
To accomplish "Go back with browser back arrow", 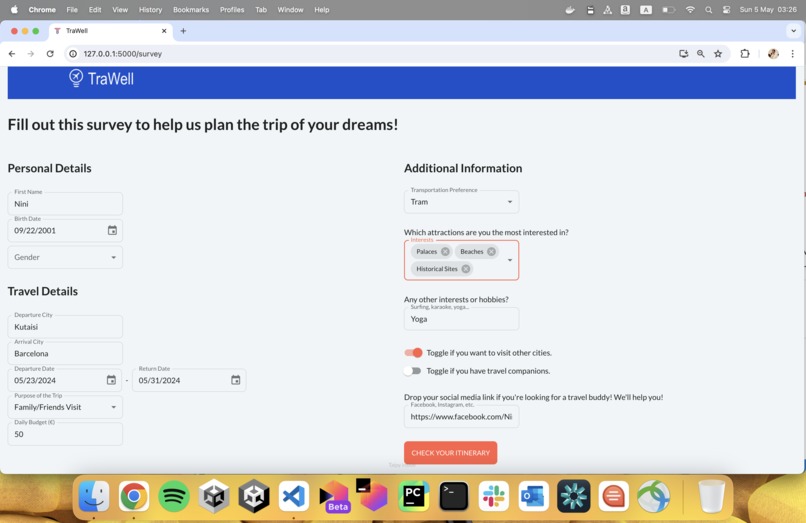I will point(12,53).
